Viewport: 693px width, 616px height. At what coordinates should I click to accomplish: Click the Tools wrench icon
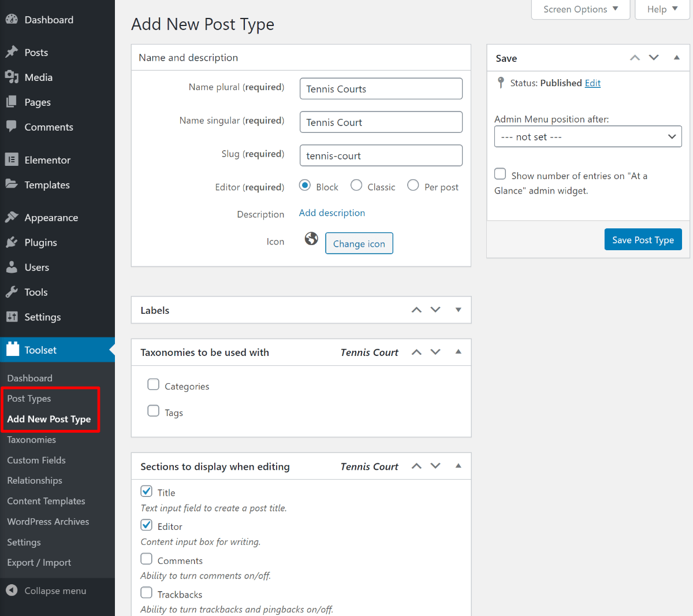coord(12,292)
